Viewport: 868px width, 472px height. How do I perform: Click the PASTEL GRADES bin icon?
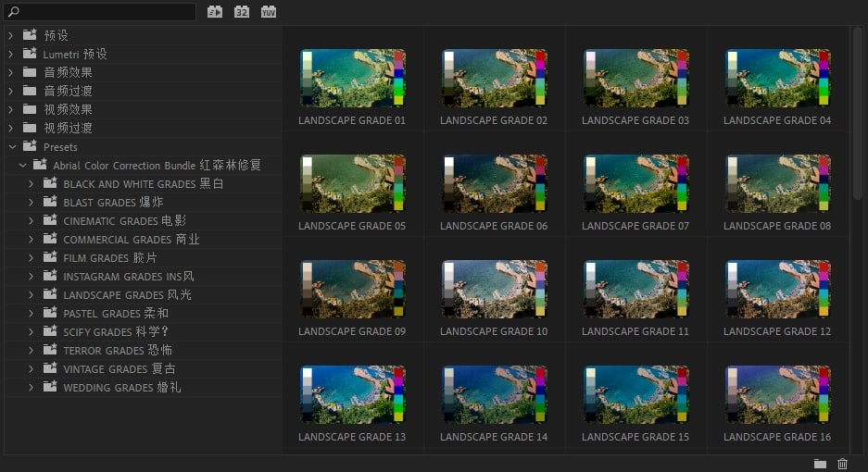coord(50,313)
